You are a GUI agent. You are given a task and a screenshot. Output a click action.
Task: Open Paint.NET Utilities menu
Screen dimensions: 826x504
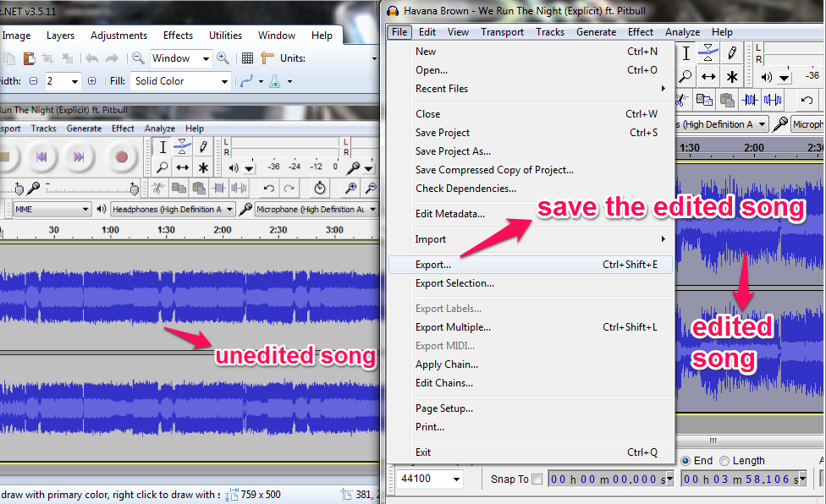[225, 36]
